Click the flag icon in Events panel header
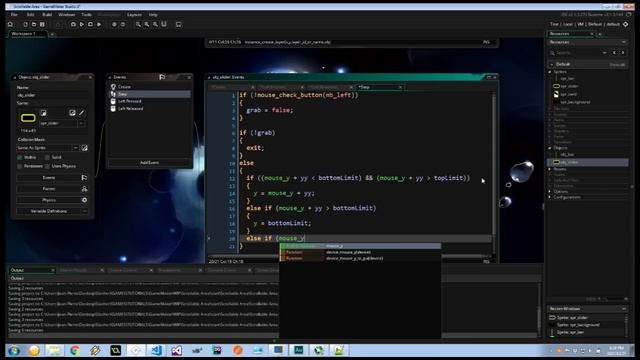The height and width of the screenshot is (360, 640). [x=162, y=77]
